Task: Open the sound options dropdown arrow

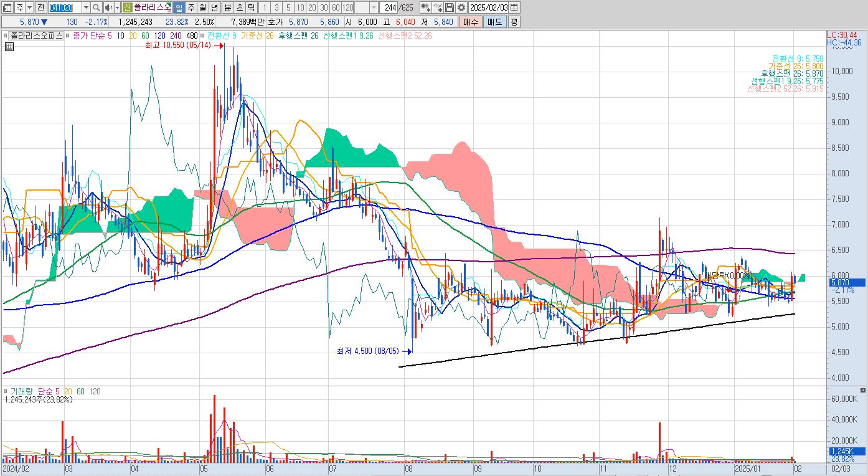Action: click(x=117, y=7)
